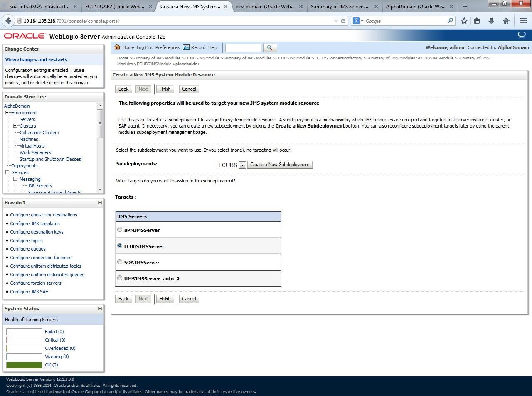Image resolution: width=532 pixels, height=396 pixels.
Task: Click the green OK health status bar
Action: coord(24,365)
